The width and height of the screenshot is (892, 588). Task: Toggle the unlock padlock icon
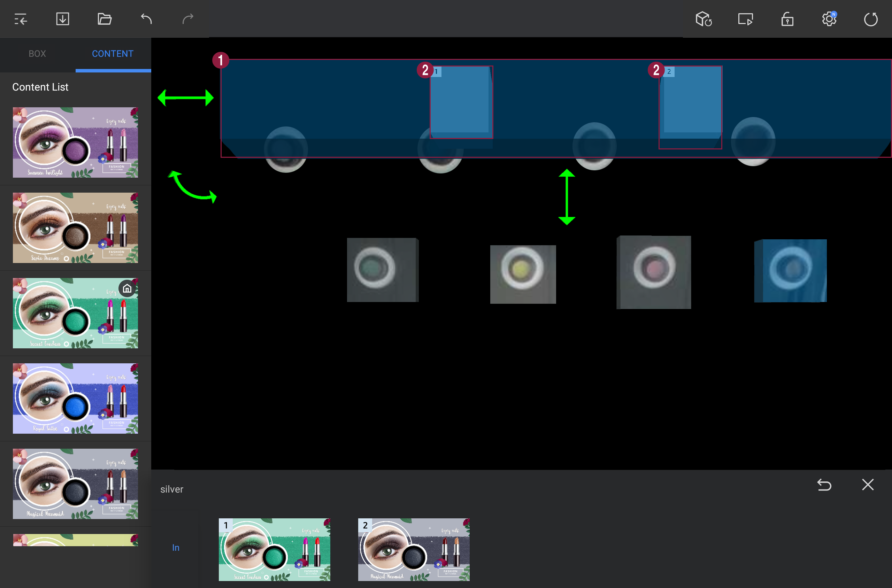pos(787,19)
